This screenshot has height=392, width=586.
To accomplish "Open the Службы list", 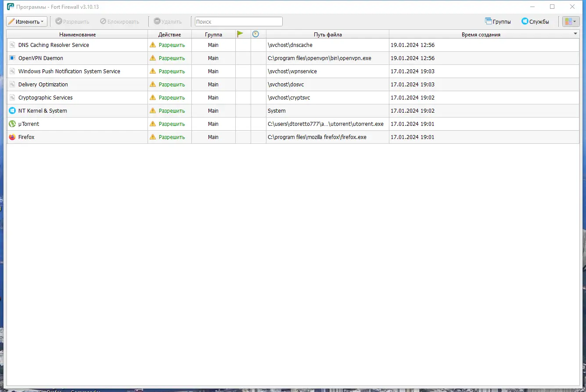I will (535, 21).
